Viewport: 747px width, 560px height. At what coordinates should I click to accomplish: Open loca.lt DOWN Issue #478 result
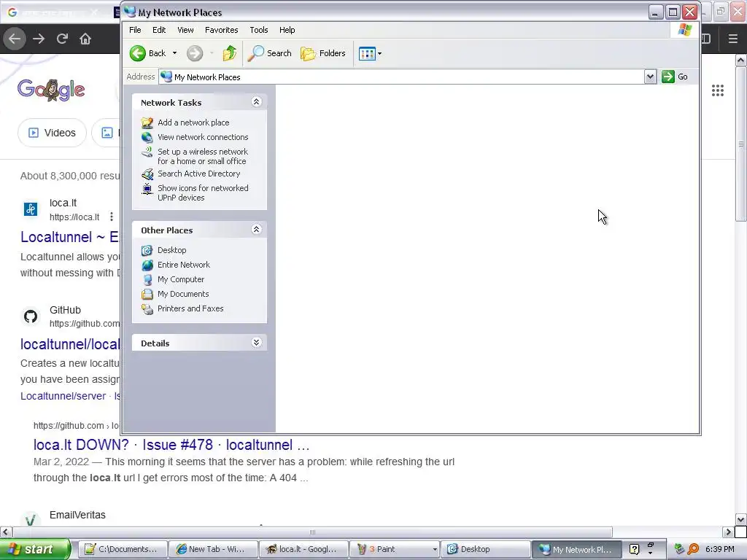pyautogui.click(x=171, y=445)
